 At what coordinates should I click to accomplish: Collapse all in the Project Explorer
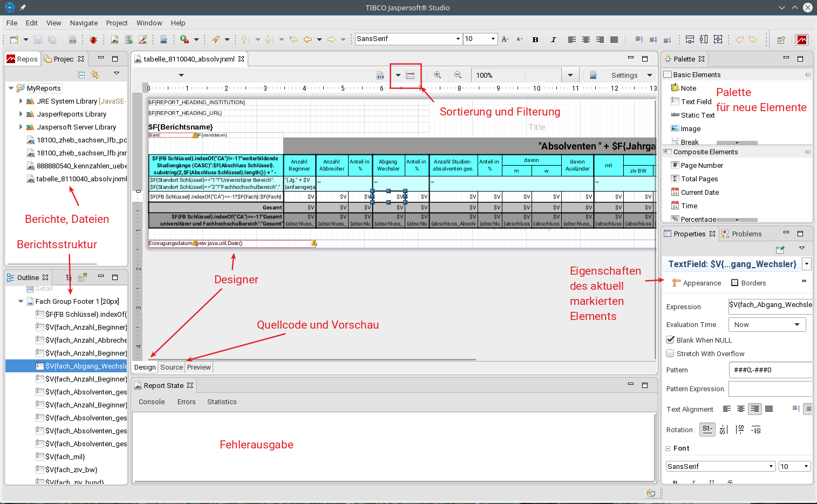[x=81, y=74]
